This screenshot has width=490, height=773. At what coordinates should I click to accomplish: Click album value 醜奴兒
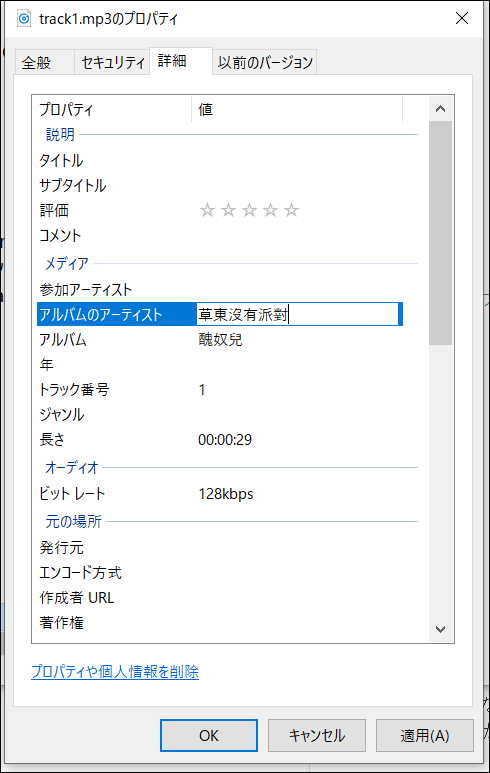(x=220, y=340)
